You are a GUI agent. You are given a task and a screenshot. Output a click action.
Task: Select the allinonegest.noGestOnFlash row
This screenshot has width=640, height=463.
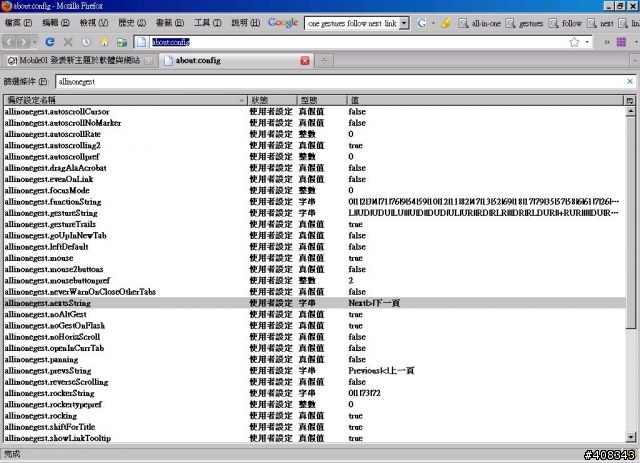click(x=314, y=325)
